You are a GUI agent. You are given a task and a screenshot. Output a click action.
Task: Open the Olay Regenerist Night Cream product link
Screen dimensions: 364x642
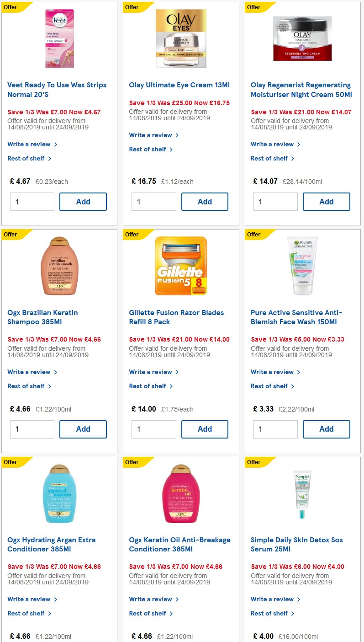(x=300, y=90)
